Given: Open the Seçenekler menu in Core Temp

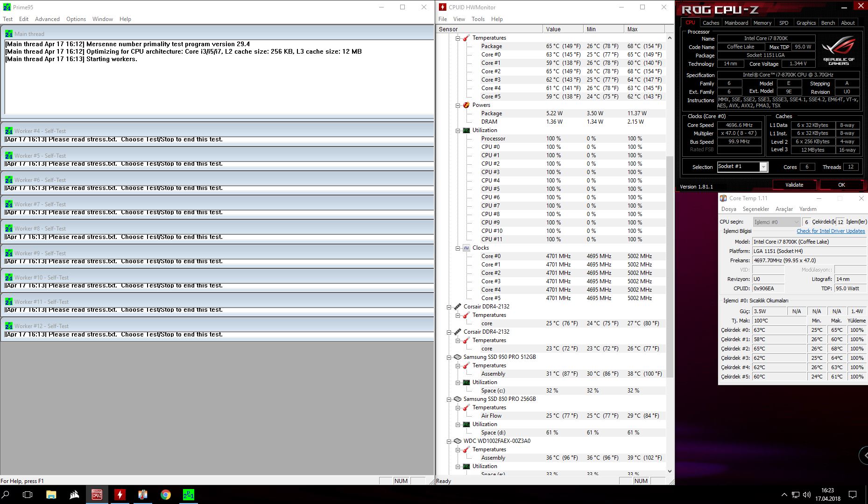Looking at the screenshot, I should click(755, 209).
